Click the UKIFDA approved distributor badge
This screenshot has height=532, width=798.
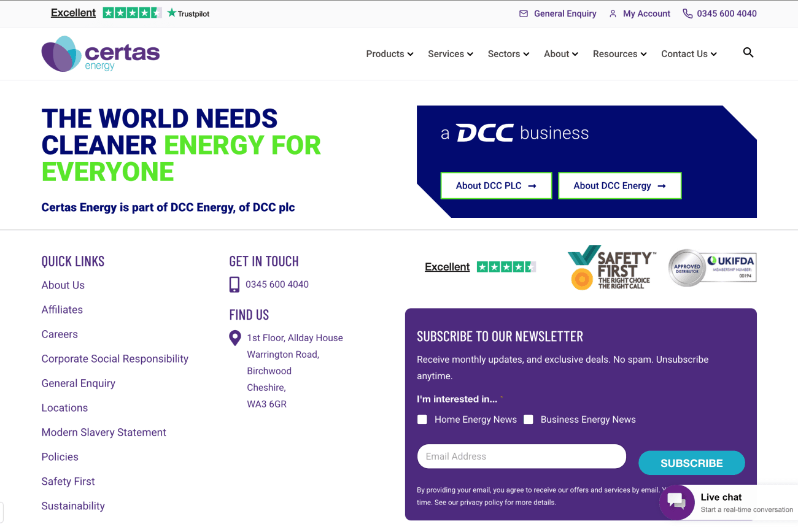[x=712, y=268]
